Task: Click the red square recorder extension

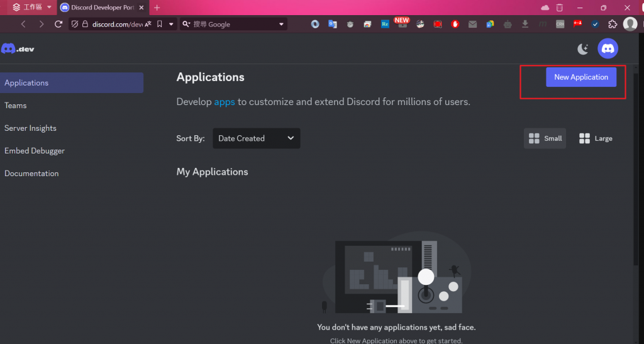Action: point(438,25)
